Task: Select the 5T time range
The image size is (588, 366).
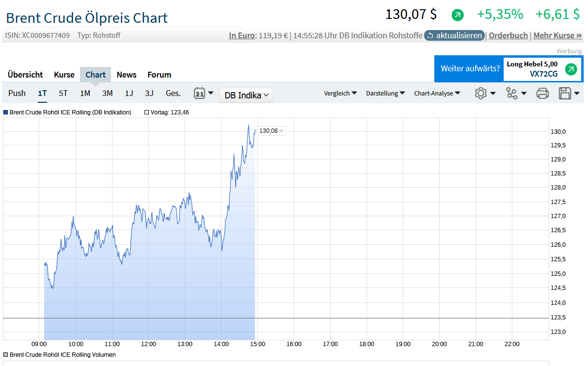Action: point(64,93)
